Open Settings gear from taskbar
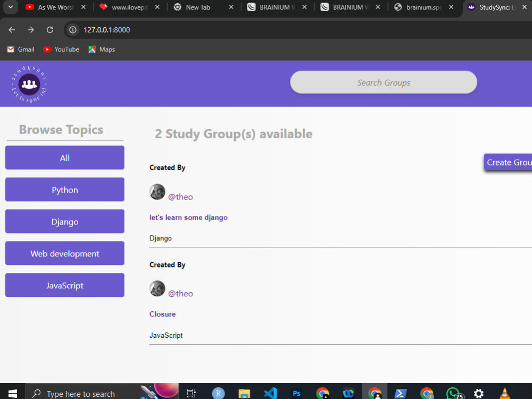The image size is (532, 399). click(479, 393)
